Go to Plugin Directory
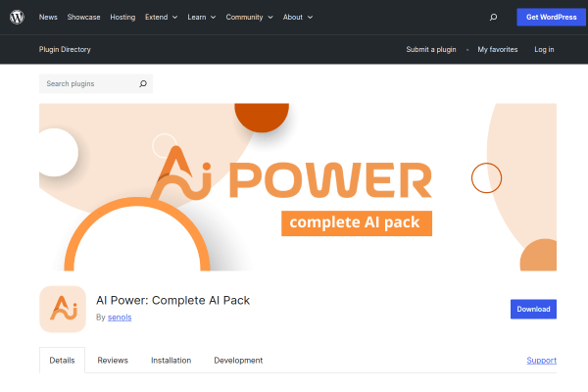The height and width of the screenshot is (392, 588). [65, 50]
